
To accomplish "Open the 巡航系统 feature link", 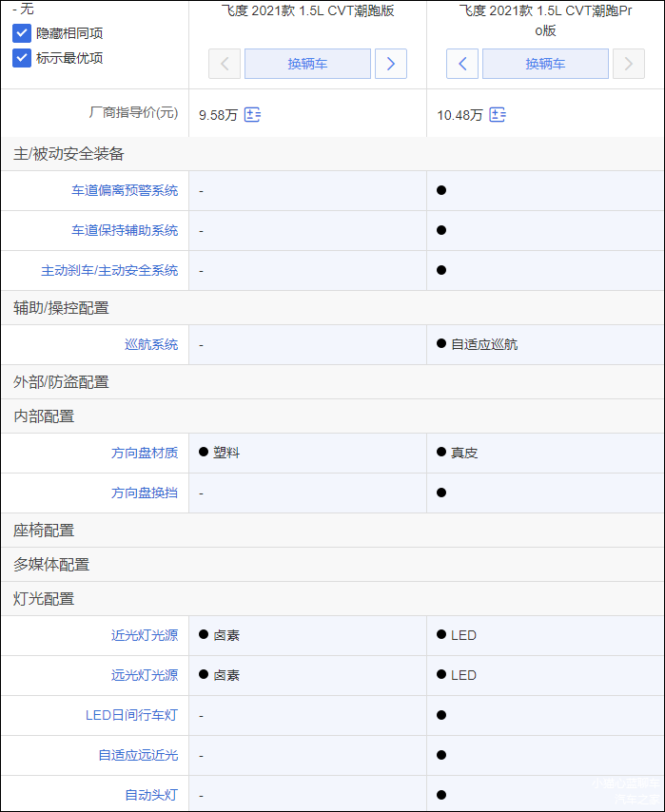I will (151, 344).
